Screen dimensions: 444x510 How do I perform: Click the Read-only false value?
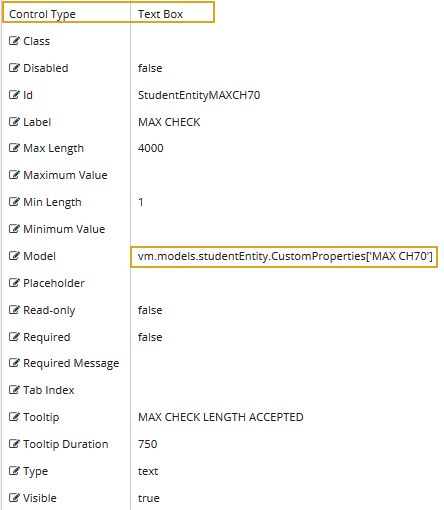pos(150,310)
